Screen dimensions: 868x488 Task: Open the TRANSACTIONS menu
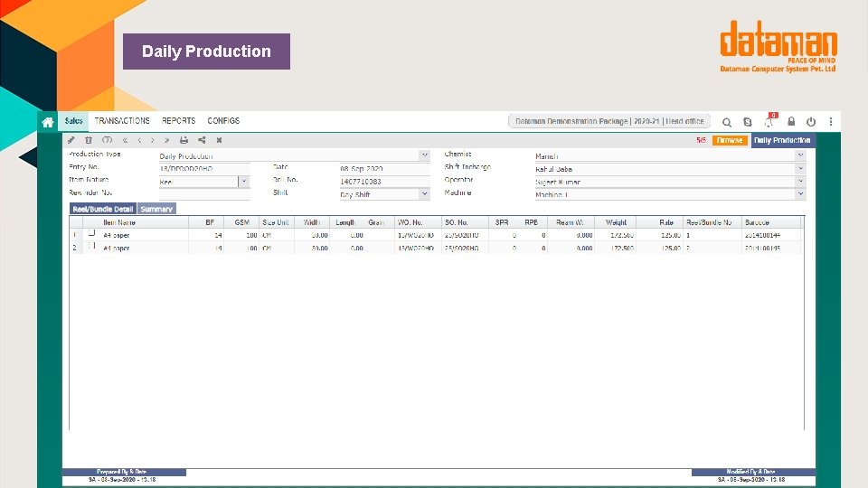click(x=122, y=121)
